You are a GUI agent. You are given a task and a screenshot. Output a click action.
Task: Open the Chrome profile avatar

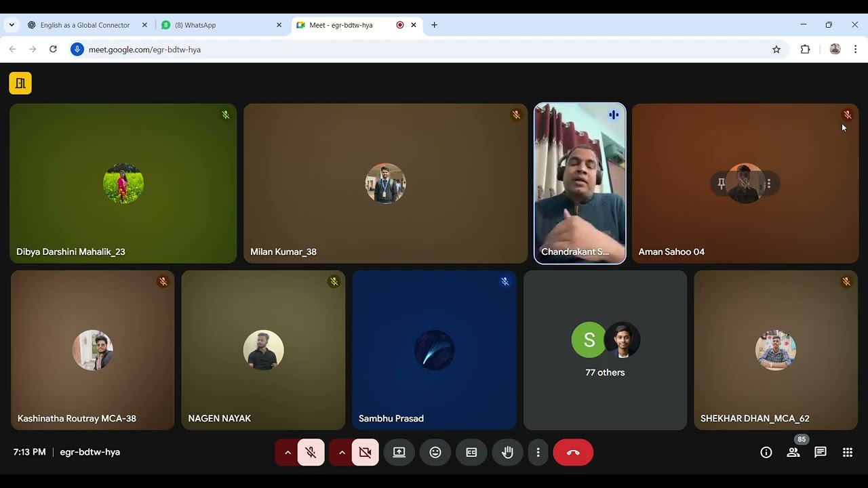(x=835, y=49)
